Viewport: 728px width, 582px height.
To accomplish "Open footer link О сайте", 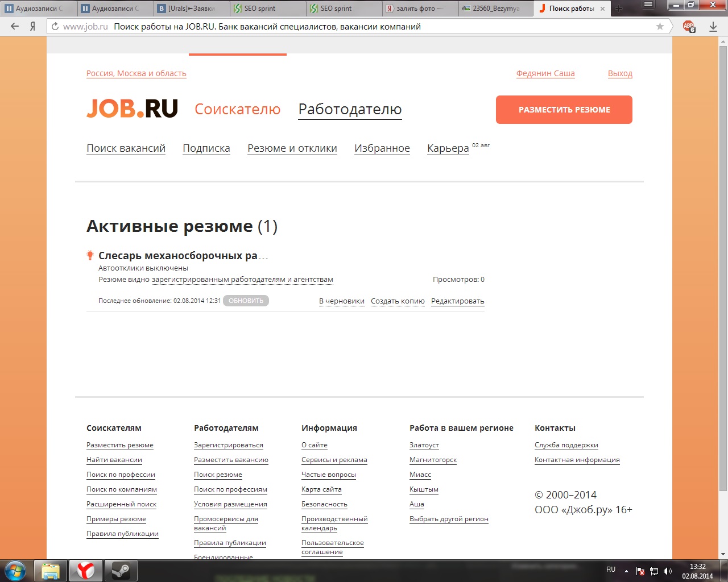I will click(x=315, y=445).
